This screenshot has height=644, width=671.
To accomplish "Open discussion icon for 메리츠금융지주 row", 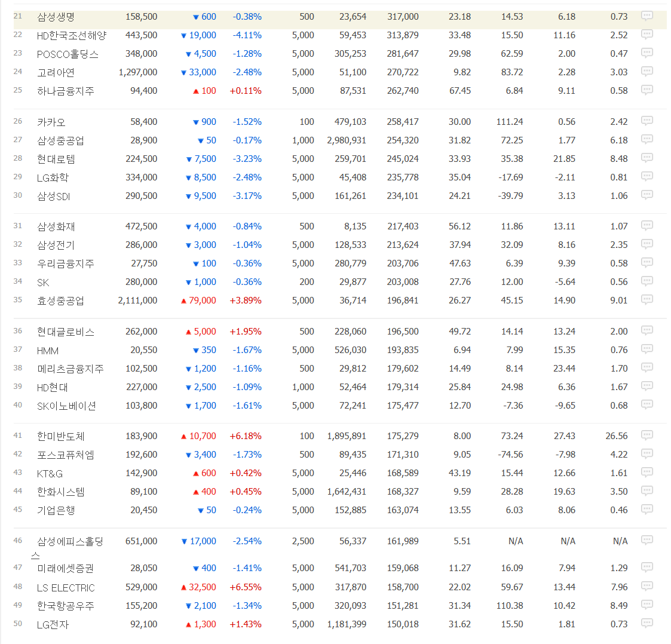I will (647, 367).
